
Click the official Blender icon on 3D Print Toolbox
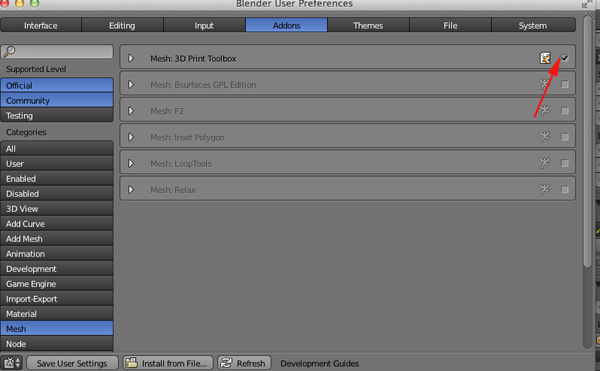545,58
